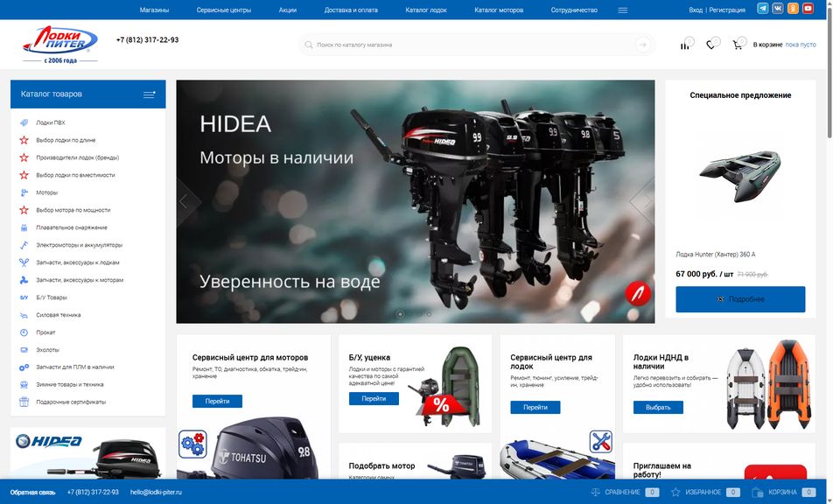The image size is (833, 504).
Task: Click Перейти under Сервисный центр для лодок
Action: pyautogui.click(x=535, y=408)
